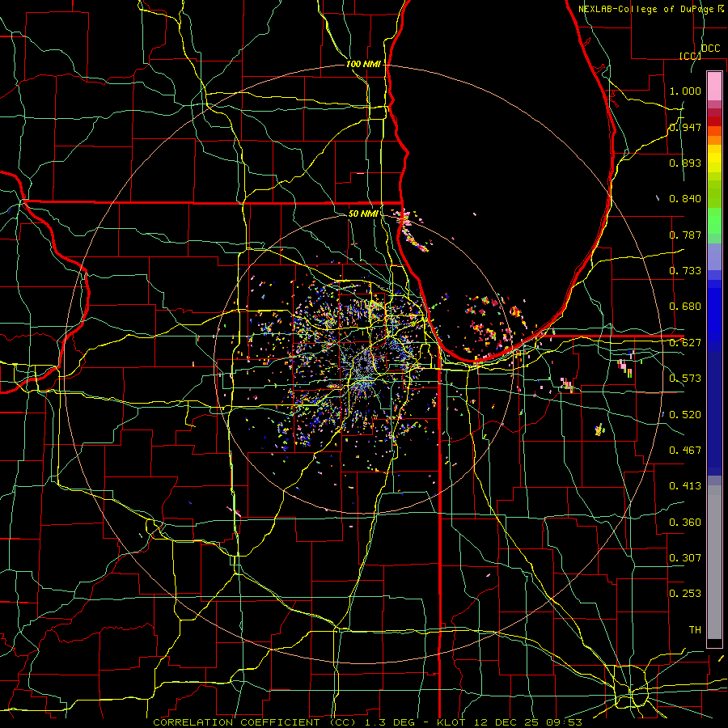Click the 0.840 legend value
Image resolution: width=728 pixels, height=728 pixels.
pos(685,198)
